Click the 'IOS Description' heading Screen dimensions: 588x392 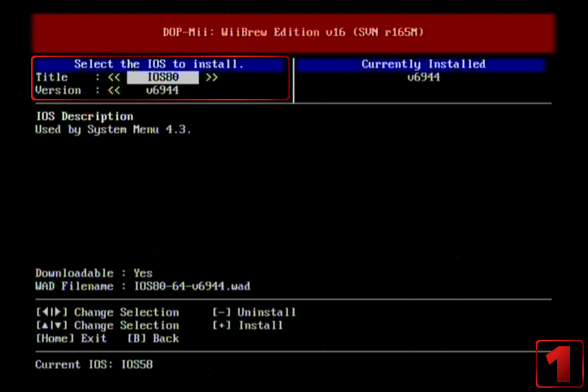pyautogui.click(x=84, y=116)
